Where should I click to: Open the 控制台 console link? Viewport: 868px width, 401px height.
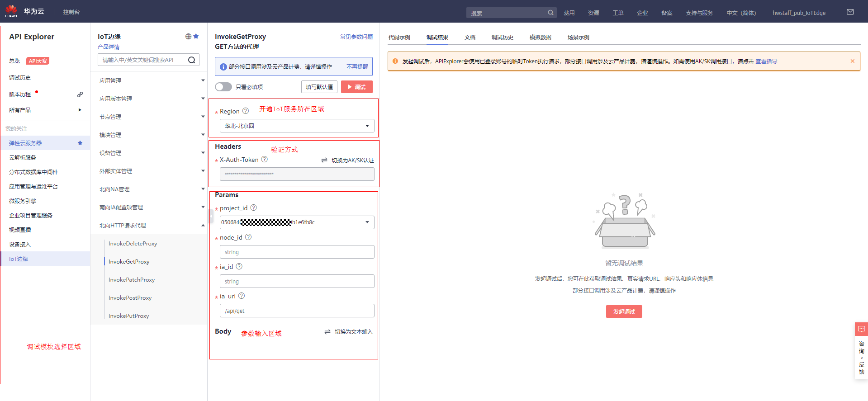pyautogui.click(x=71, y=12)
